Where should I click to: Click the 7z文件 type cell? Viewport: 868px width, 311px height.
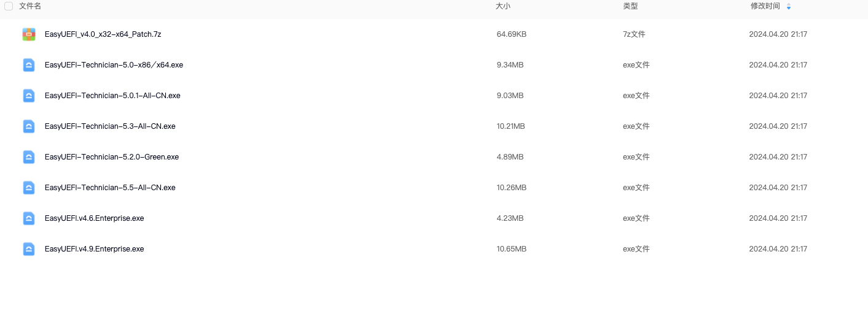click(x=634, y=34)
